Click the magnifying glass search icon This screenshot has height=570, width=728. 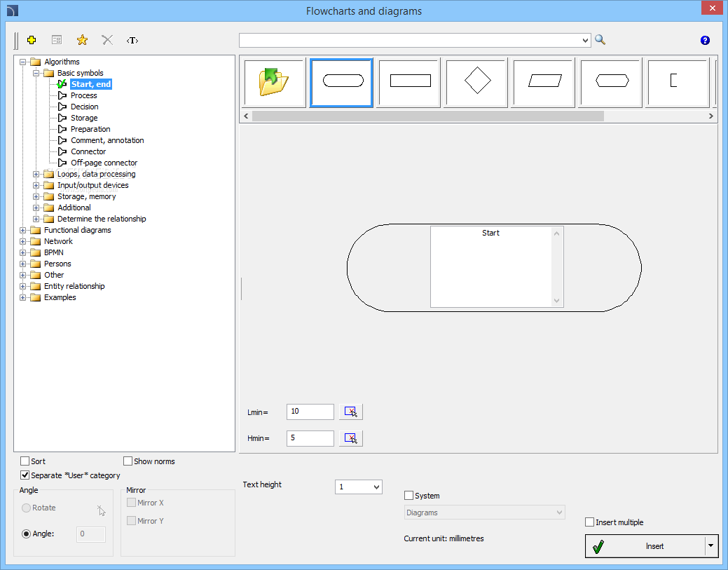pos(600,40)
